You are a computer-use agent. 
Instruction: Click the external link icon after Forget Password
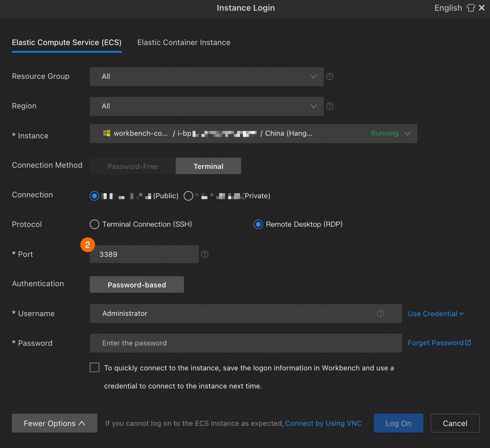tap(468, 343)
